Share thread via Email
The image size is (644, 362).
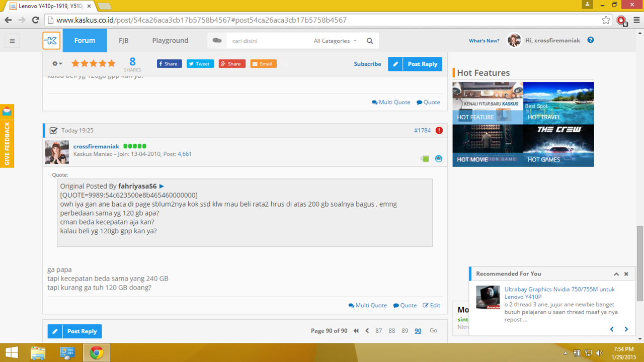(x=263, y=64)
